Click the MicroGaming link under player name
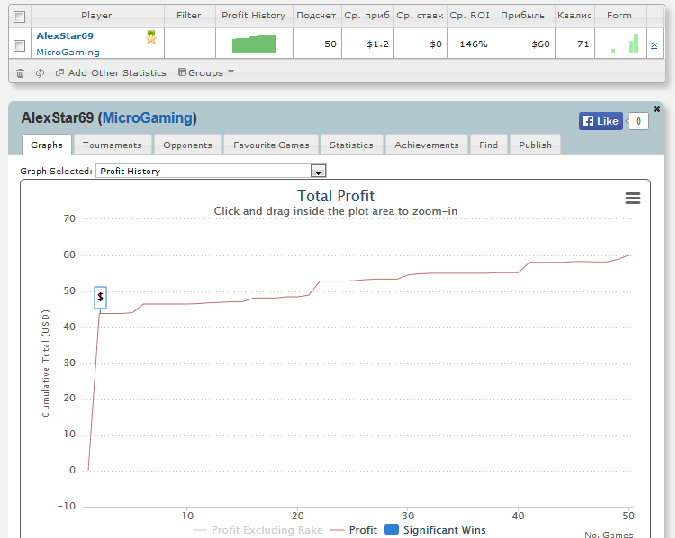675x538 pixels. click(68, 52)
